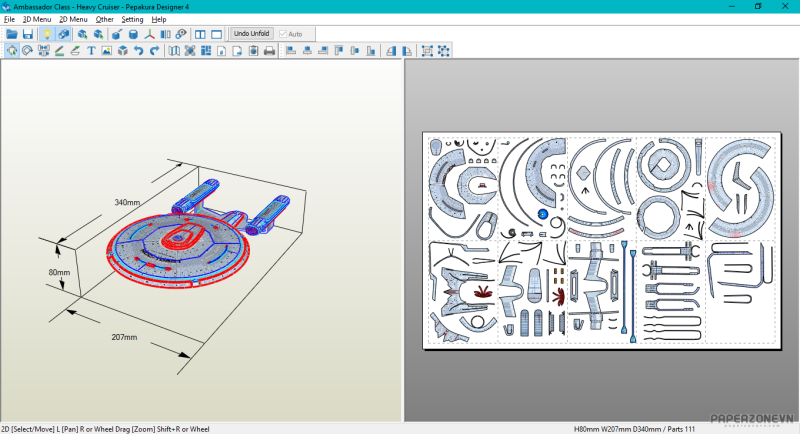Expand the Setting menu

[x=132, y=19]
